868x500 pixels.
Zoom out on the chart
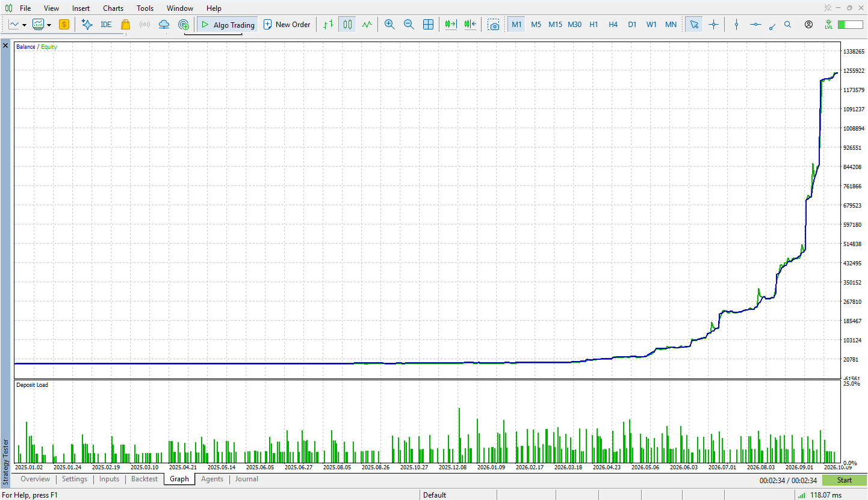409,25
